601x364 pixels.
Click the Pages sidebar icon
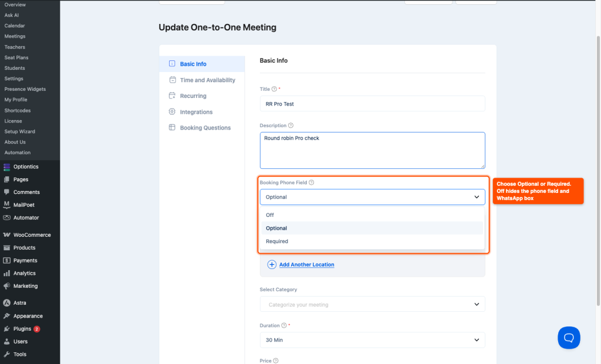6,179
